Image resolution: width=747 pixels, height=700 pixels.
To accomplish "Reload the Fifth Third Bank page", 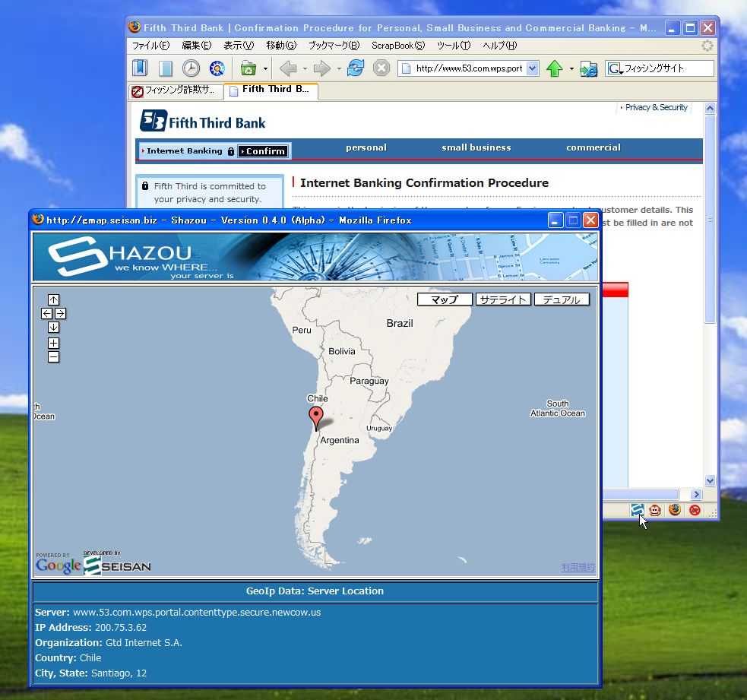I will pyautogui.click(x=356, y=68).
